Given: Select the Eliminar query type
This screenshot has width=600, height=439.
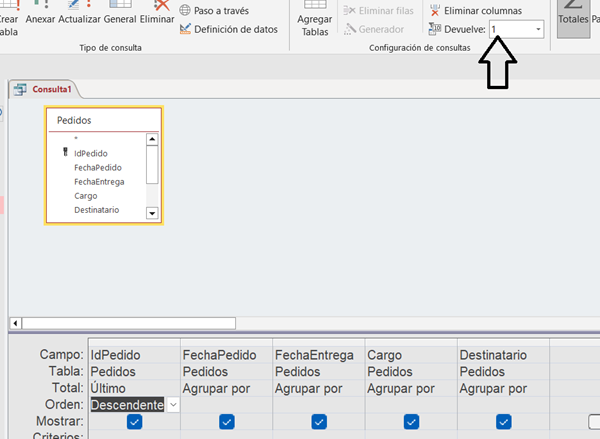Looking at the screenshot, I should 157,13.
